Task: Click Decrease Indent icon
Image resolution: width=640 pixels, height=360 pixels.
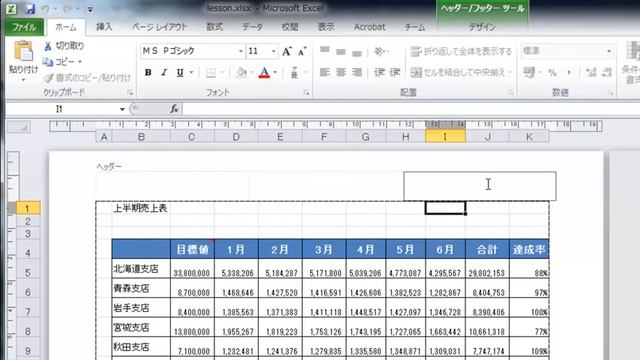Action: 379,72
